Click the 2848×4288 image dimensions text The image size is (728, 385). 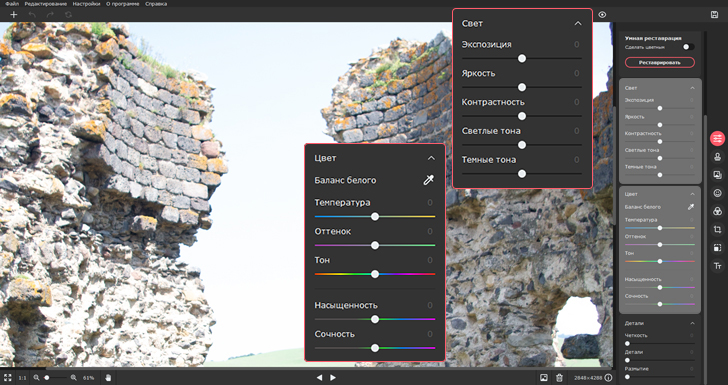tap(588, 378)
